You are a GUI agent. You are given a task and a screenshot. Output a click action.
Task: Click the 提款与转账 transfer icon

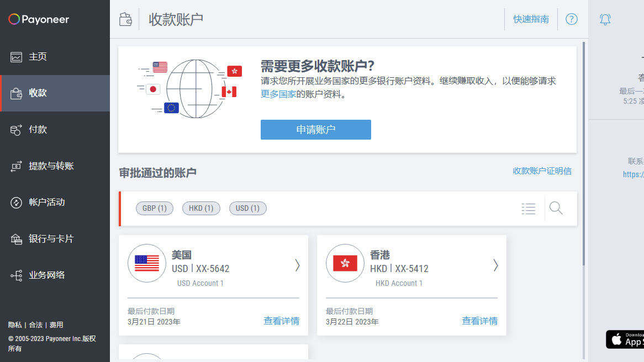tap(17, 166)
